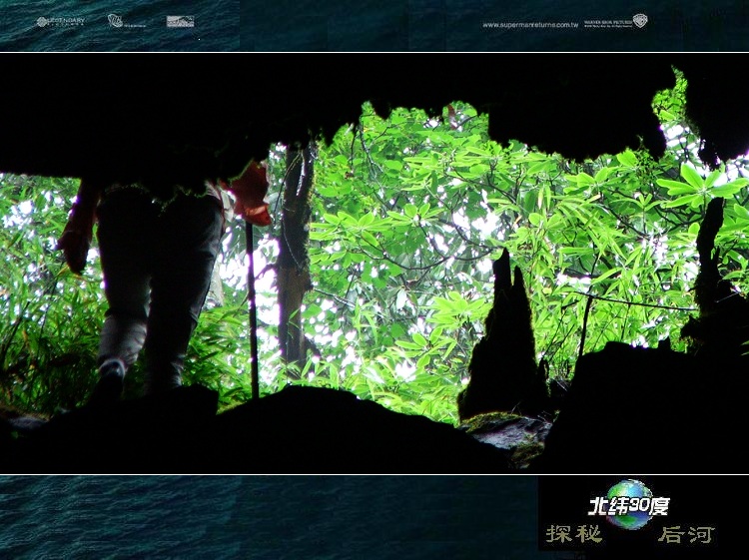Click the 北纬30度 title text

pyautogui.click(x=629, y=506)
